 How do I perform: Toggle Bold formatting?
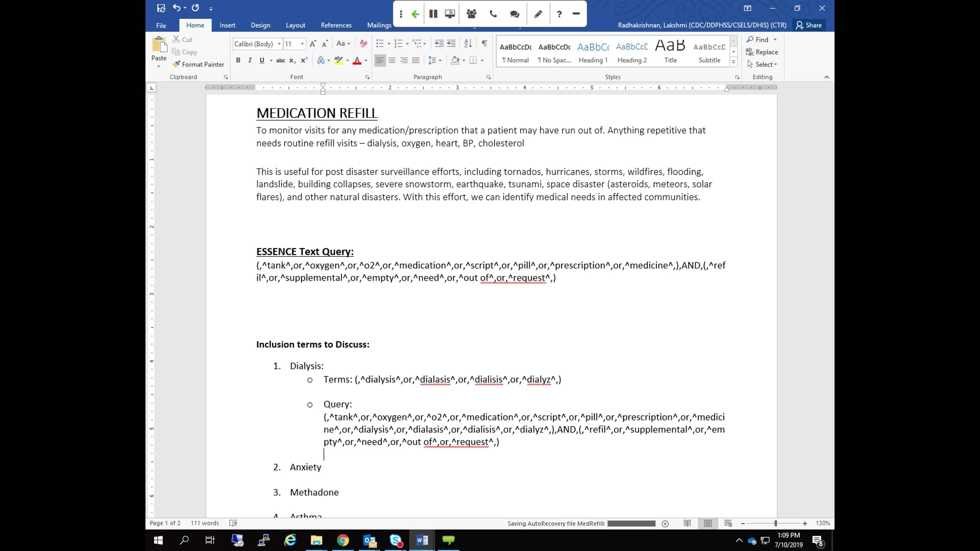pos(238,60)
